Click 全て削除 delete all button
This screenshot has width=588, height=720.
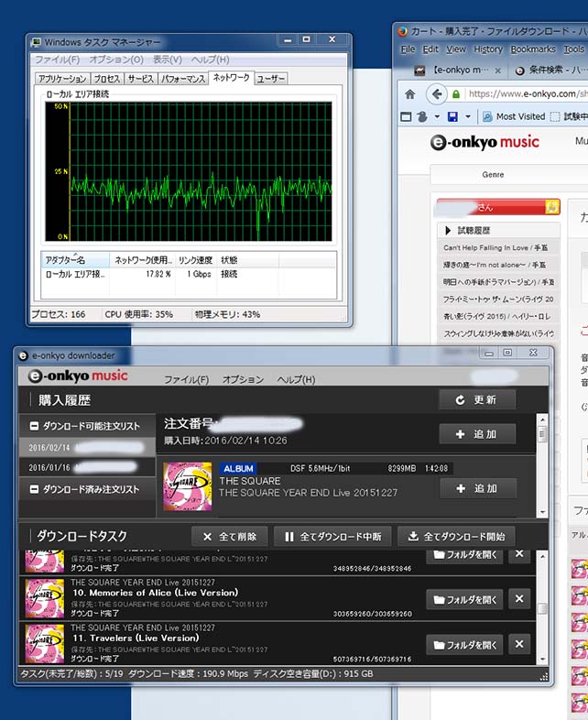click(x=230, y=537)
